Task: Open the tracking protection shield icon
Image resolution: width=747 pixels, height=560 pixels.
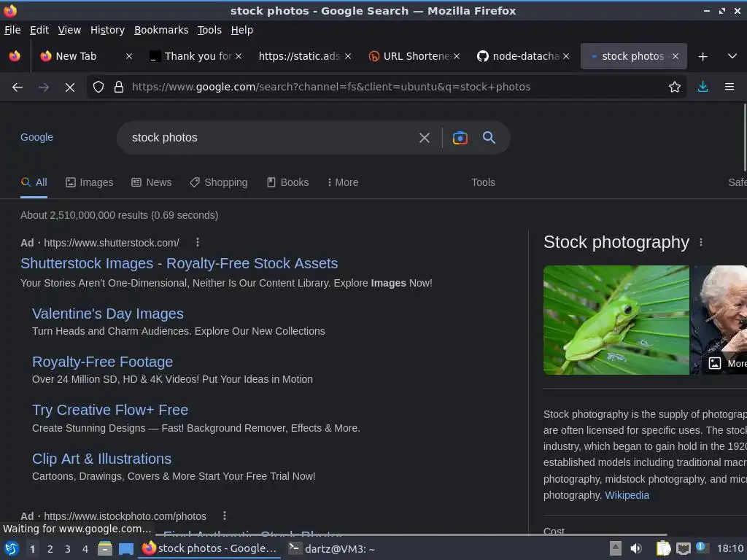Action: [x=98, y=87]
